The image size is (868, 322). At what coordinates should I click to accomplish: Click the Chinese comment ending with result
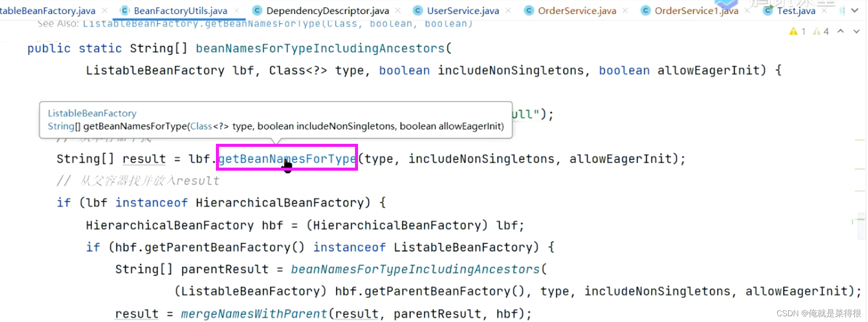[138, 180]
